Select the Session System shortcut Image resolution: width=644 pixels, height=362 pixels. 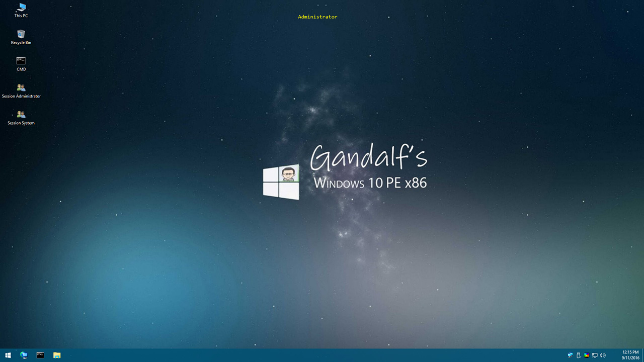tap(21, 116)
